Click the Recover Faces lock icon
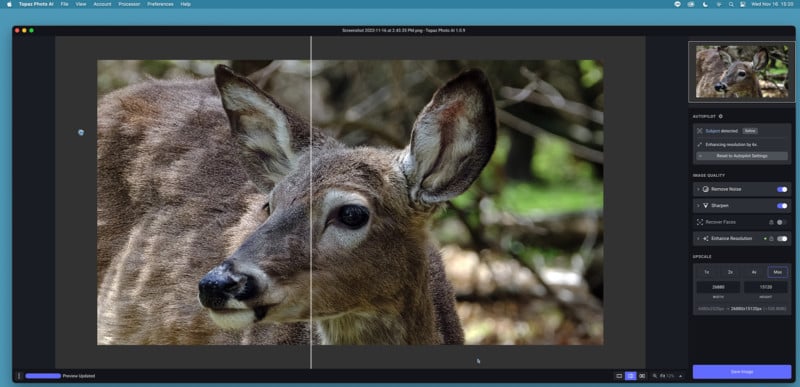 771,222
